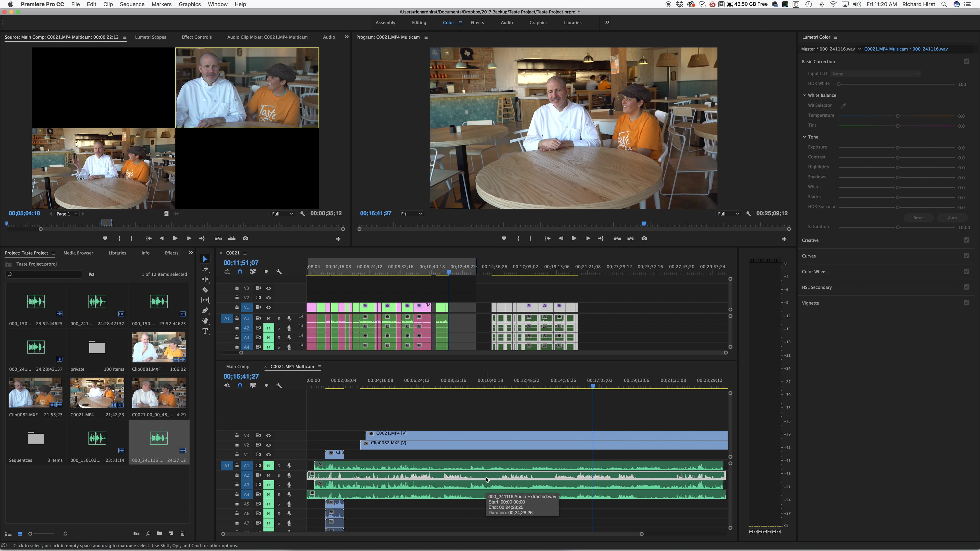
Task: Collapse the Tone section in Lumetri Color
Action: [x=805, y=136]
